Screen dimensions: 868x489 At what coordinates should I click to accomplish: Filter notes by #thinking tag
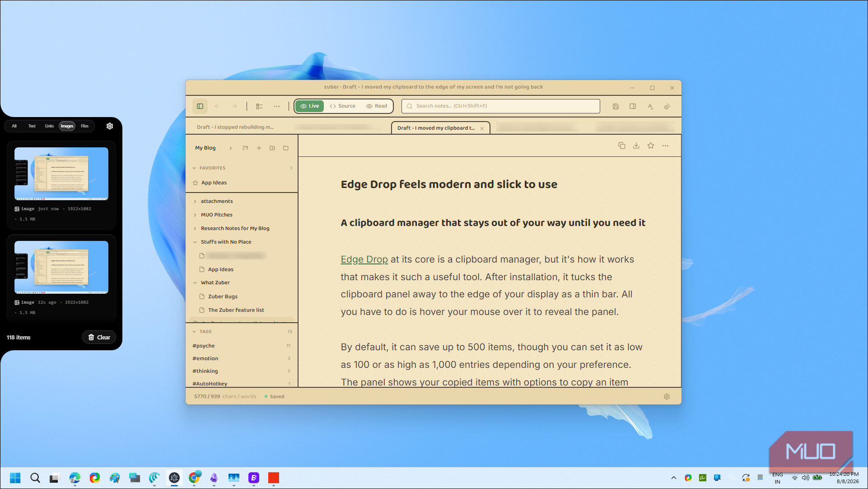[x=205, y=371]
